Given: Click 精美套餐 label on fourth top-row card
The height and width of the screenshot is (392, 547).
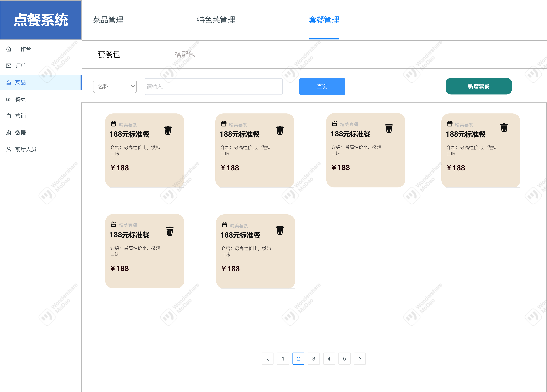Looking at the screenshot, I should [464, 125].
